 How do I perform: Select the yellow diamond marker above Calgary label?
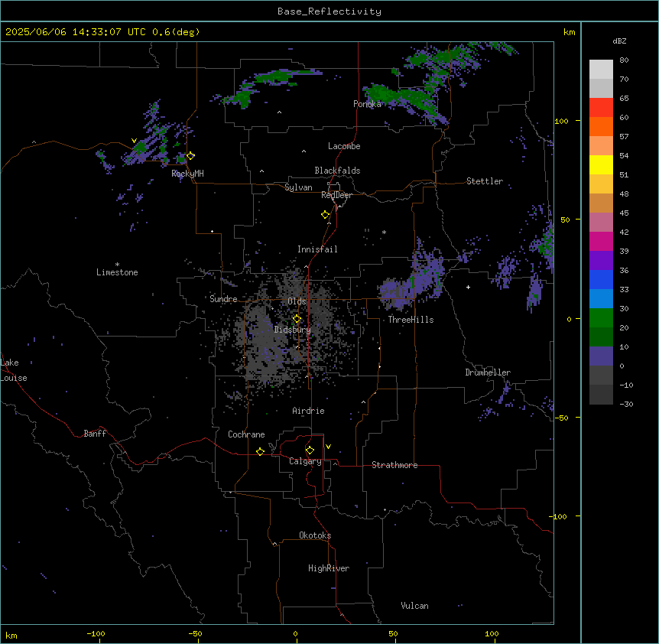[x=310, y=450]
